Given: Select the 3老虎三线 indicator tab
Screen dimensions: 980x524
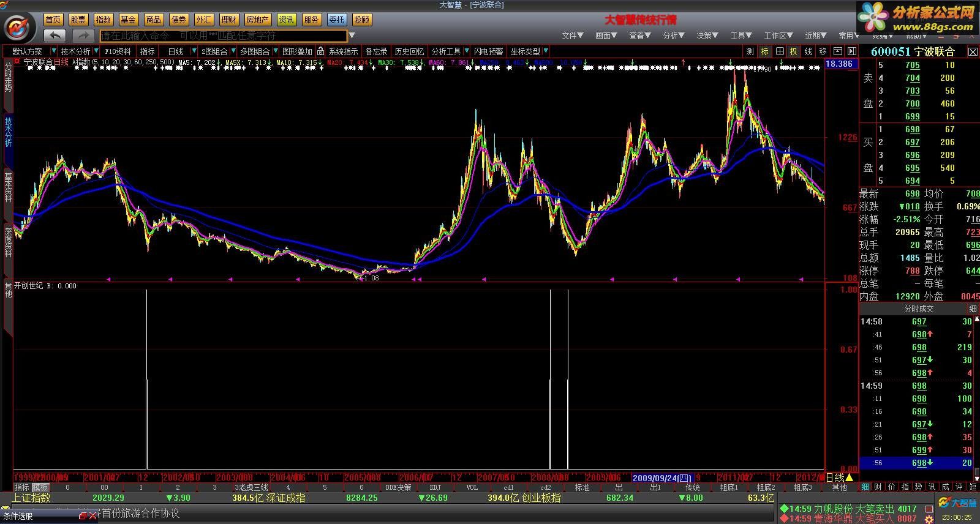Looking at the screenshot, I should click(252, 488).
